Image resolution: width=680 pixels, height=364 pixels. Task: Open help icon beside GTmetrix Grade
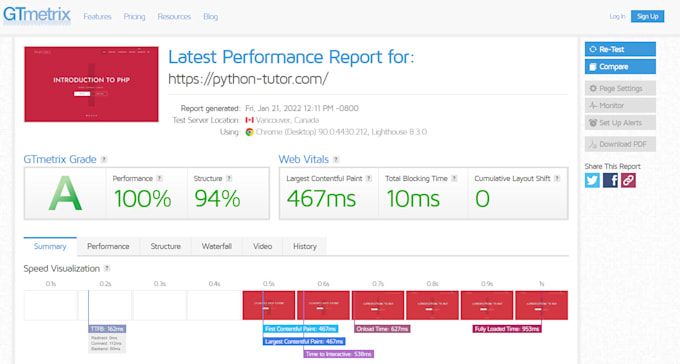click(104, 160)
